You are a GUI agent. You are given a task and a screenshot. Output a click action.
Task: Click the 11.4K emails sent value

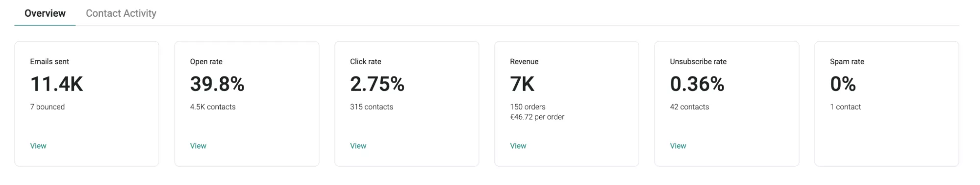57,84
